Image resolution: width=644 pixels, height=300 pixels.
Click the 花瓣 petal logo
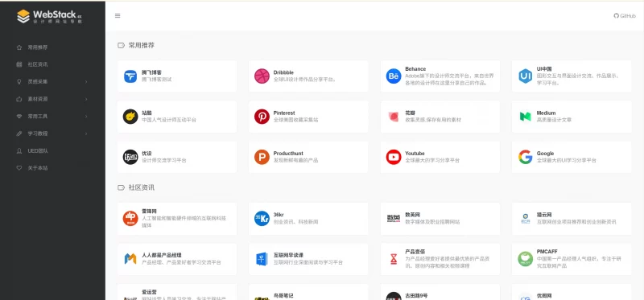pyautogui.click(x=394, y=117)
